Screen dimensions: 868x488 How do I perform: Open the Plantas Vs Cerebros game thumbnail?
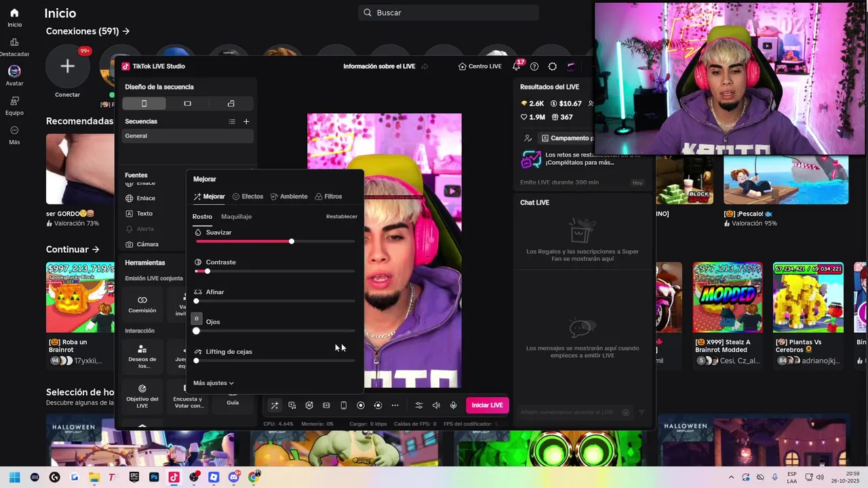pos(808,298)
